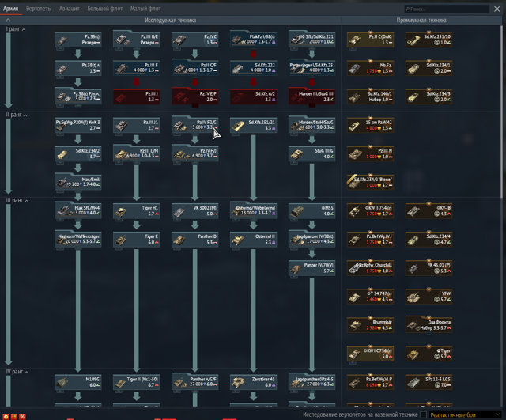This screenshot has width=506, height=420.
Task: Select the premium VK 45.01 (P) card
Action: pos(429,267)
